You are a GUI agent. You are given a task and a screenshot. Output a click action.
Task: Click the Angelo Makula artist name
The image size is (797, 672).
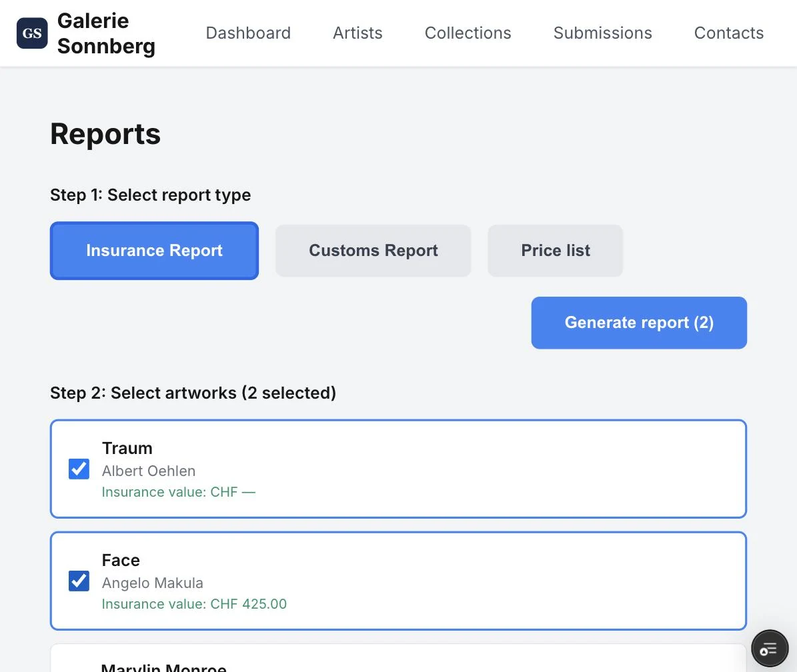pyautogui.click(x=153, y=583)
